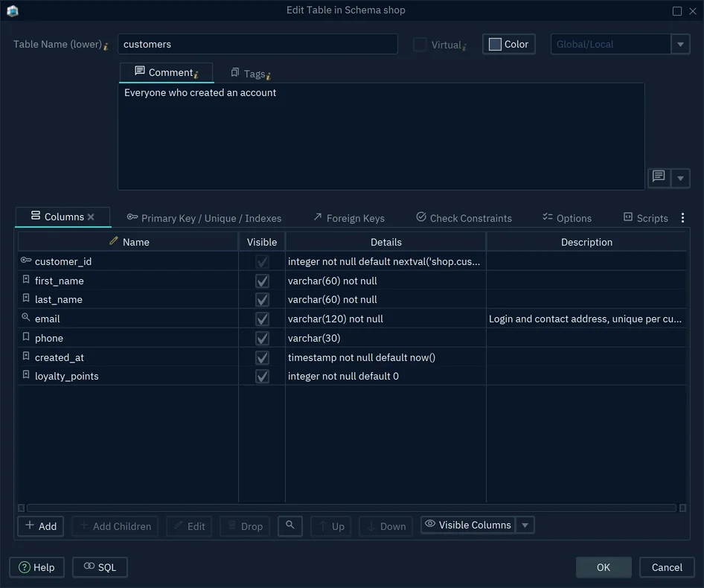Expand the Visible Columns dropdown arrow

(525, 525)
